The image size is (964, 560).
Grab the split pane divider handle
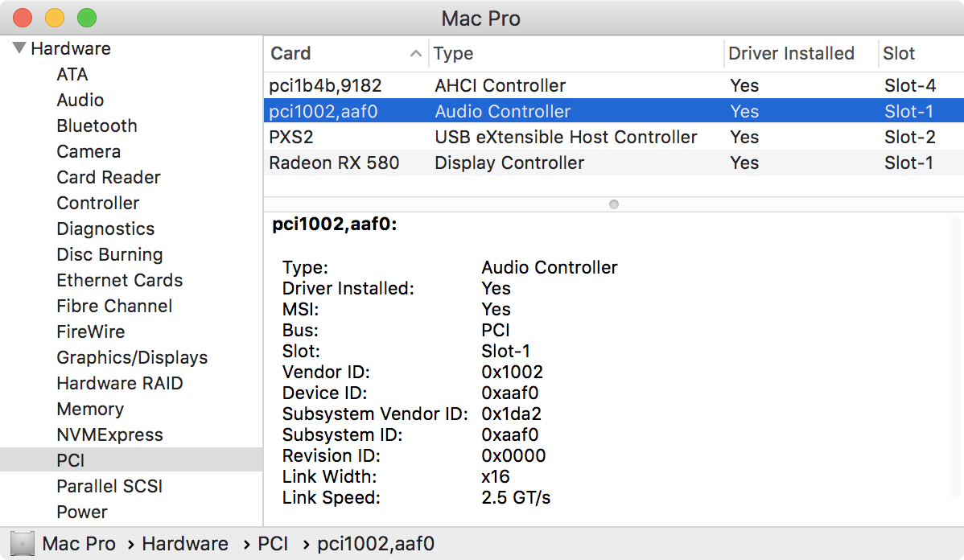click(x=614, y=204)
